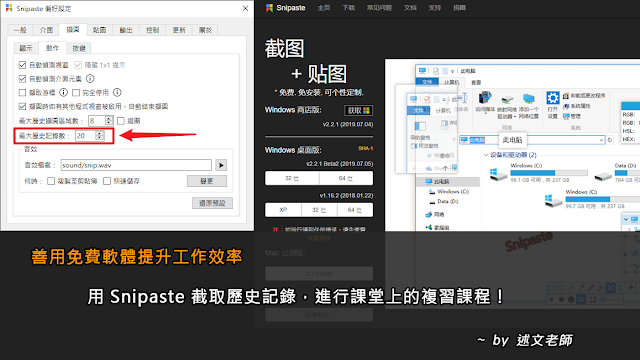Open the 计算机 tab in Explorer ribbon
640x360 pixels.
[x=452, y=82]
